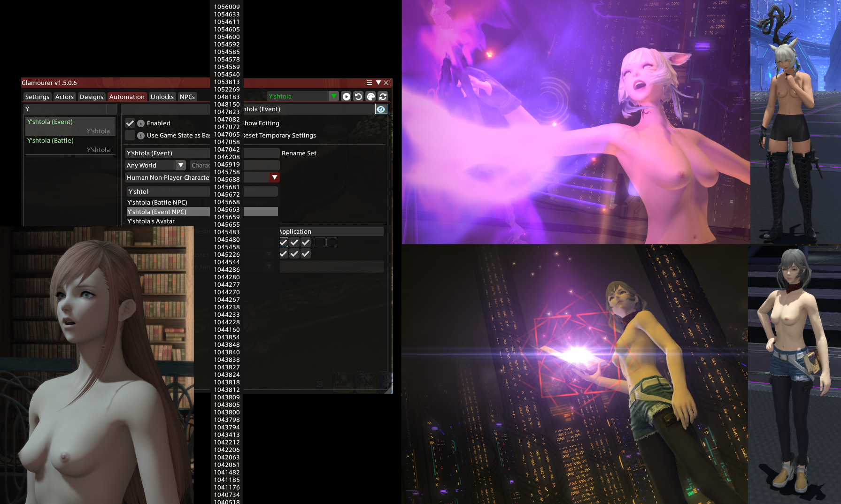Click the color palette icon
The height and width of the screenshot is (504, 841).
[370, 96]
